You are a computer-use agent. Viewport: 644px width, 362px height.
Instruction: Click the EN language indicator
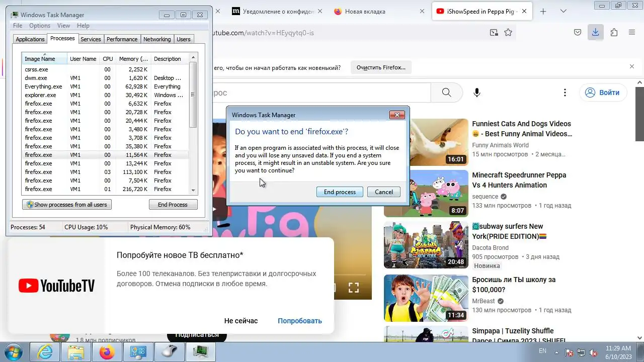pos(542,351)
